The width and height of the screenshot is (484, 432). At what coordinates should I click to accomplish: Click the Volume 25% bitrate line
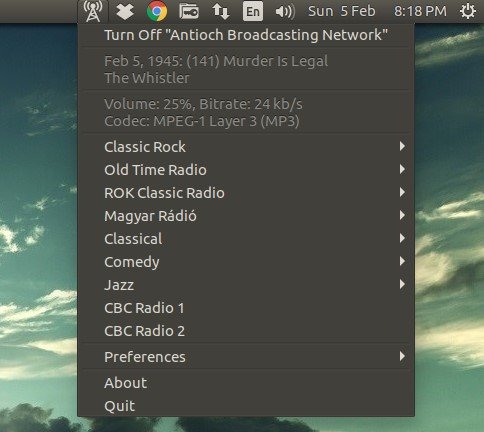pyautogui.click(x=203, y=104)
